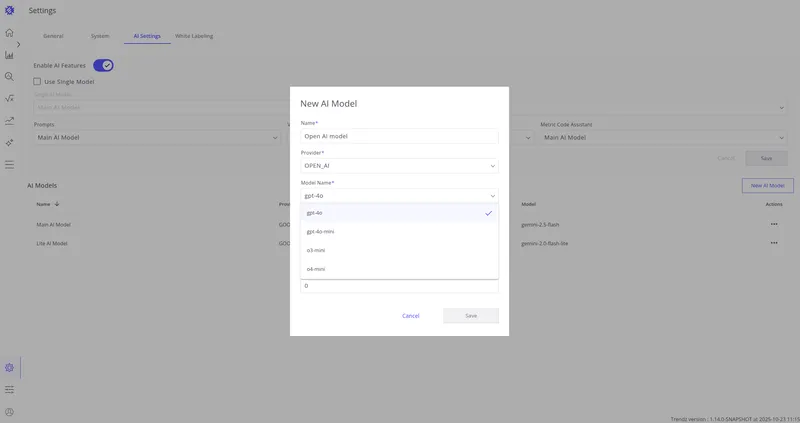Viewport: 800px width, 423px height.
Task: Sort by the Name column header
Action: (x=43, y=204)
